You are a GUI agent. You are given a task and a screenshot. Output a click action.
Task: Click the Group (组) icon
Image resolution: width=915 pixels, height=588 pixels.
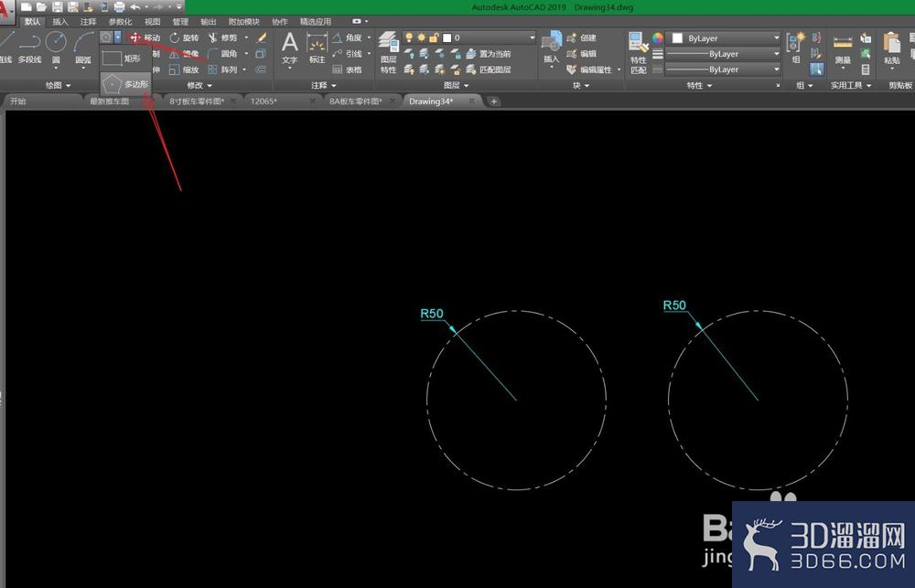pyautogui.click(x=795, y=48)
